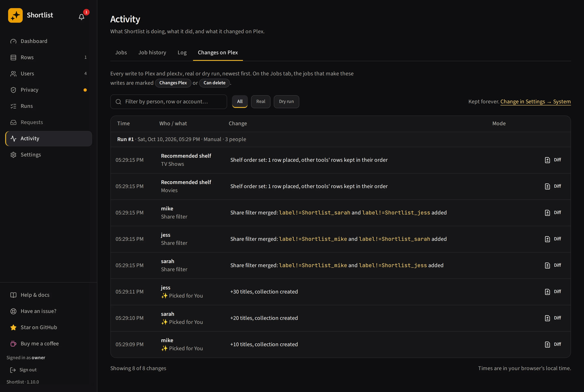Open the Users page
The image size is (584, 392).
click(48, 74)
